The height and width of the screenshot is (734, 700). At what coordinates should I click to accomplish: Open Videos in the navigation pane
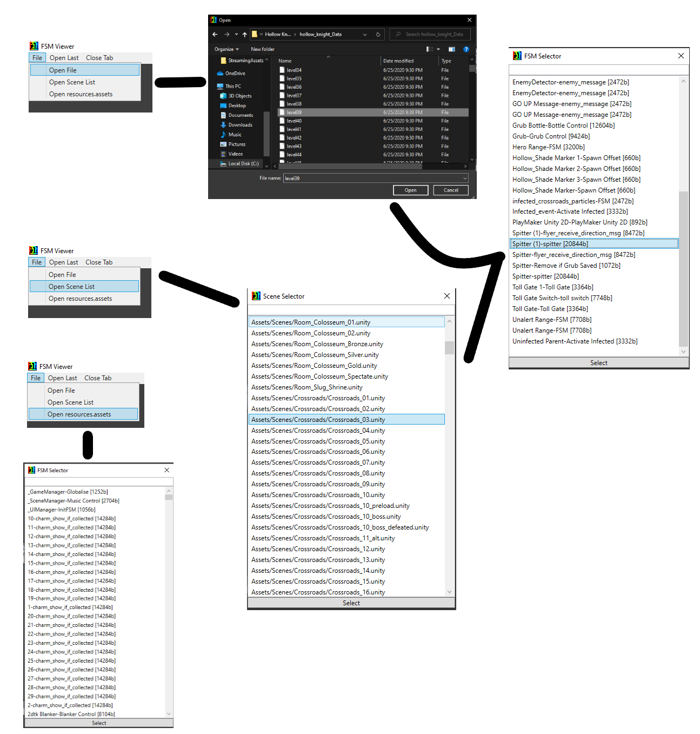(232, 154)
